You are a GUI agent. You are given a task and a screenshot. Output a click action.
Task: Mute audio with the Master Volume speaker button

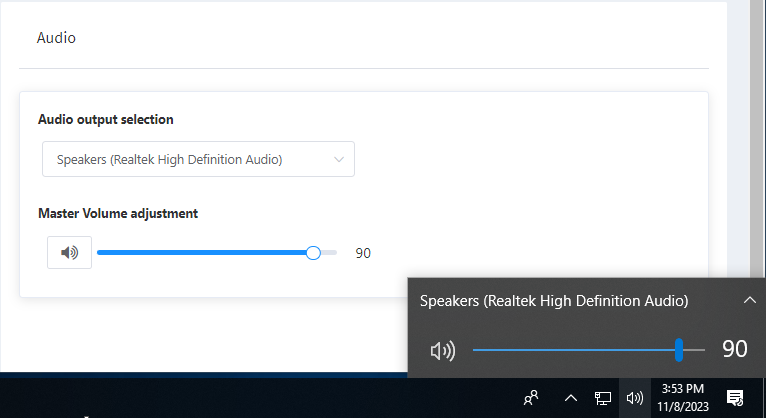69,253
